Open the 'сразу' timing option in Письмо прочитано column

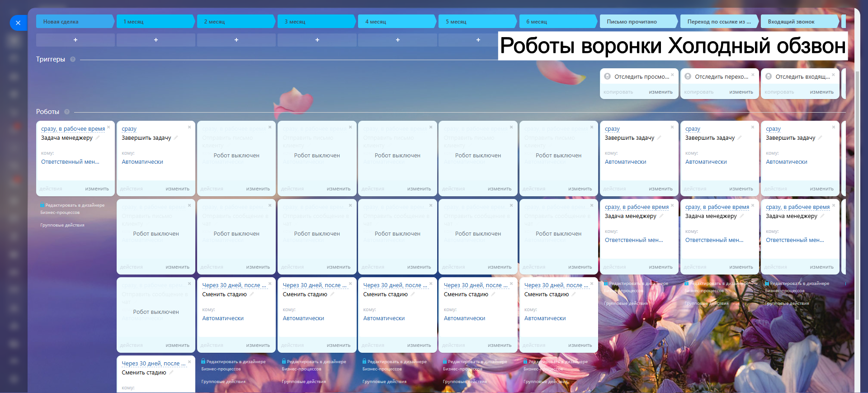tap(612, 129)
